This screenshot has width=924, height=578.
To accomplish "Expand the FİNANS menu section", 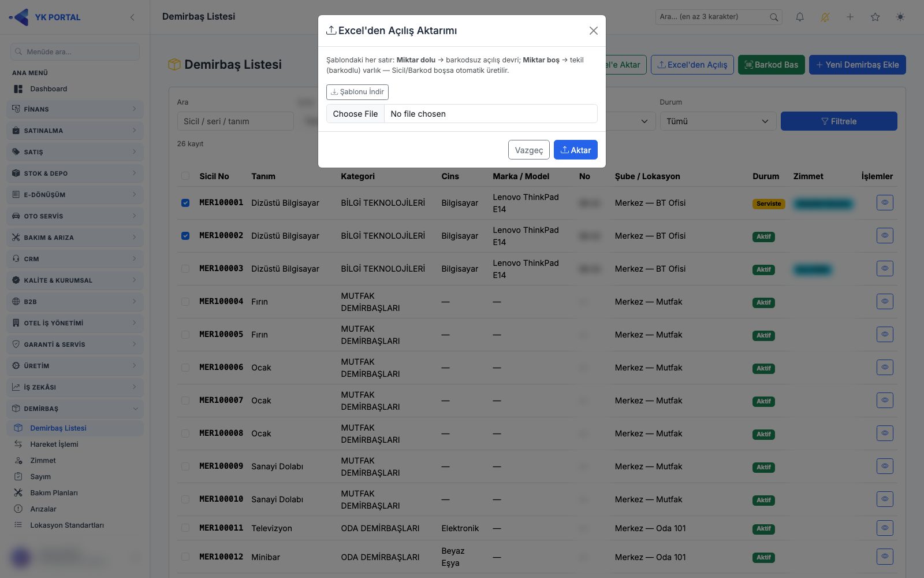I will coord(75,109).
